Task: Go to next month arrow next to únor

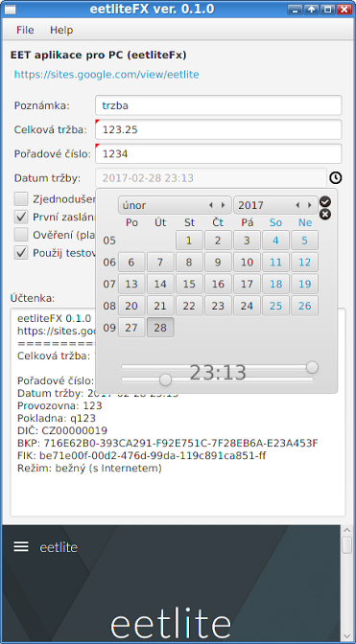Action: point(224,205)
